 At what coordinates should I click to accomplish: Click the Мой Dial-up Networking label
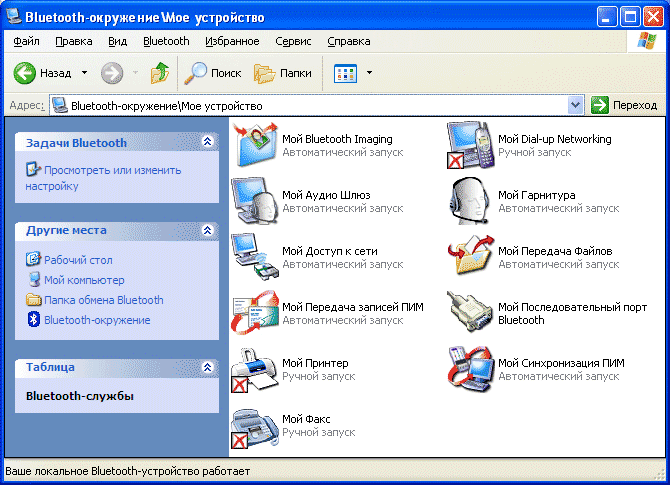coord(555,139)
